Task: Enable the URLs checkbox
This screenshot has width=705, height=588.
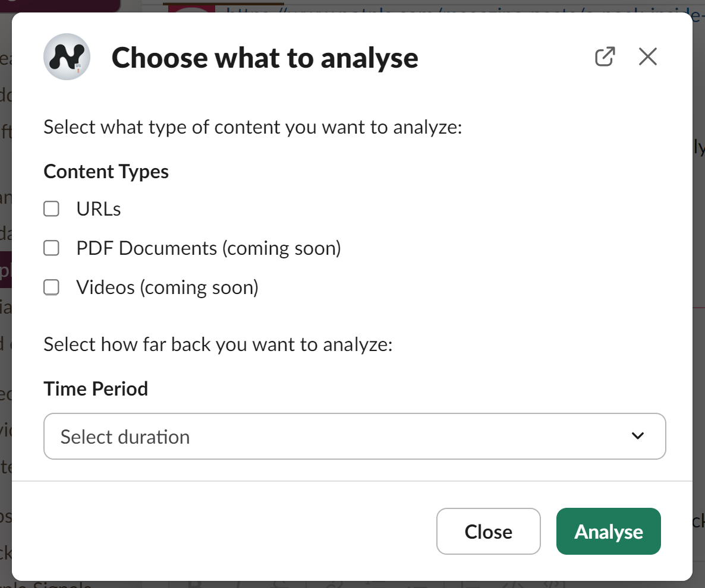Action: coord(51,209)
